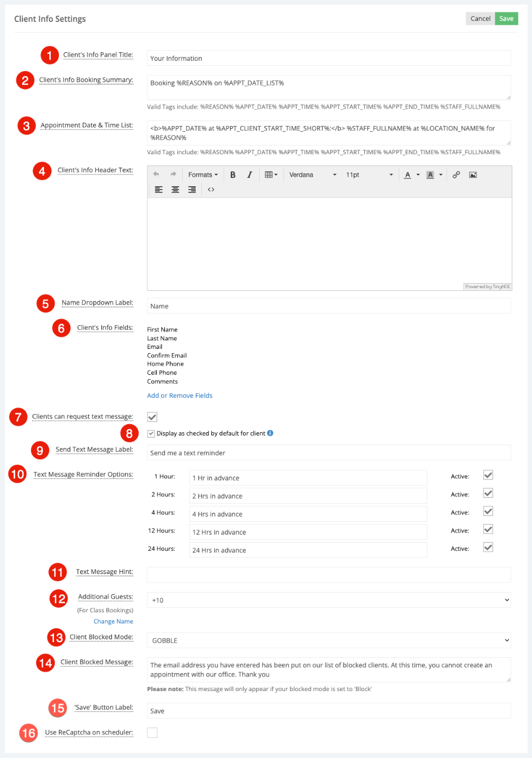Click the Save button at the top
The width and height of the screenshot is (532, 758).
506,18
